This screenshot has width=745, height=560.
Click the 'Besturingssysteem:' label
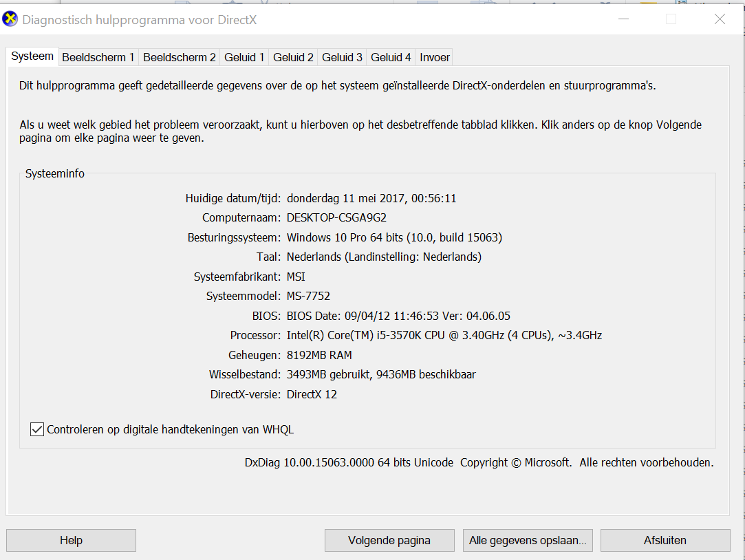[235, 237]
